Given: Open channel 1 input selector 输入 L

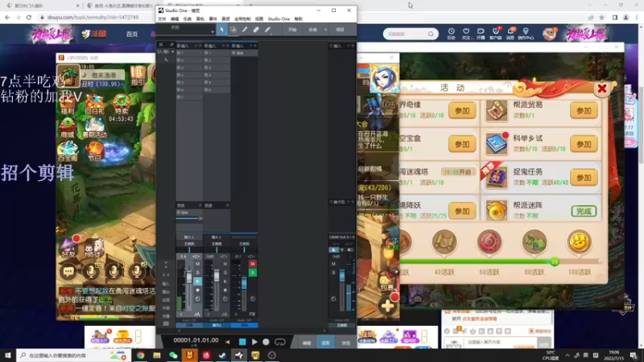Looking at the screenshot, I should (189, 237).
